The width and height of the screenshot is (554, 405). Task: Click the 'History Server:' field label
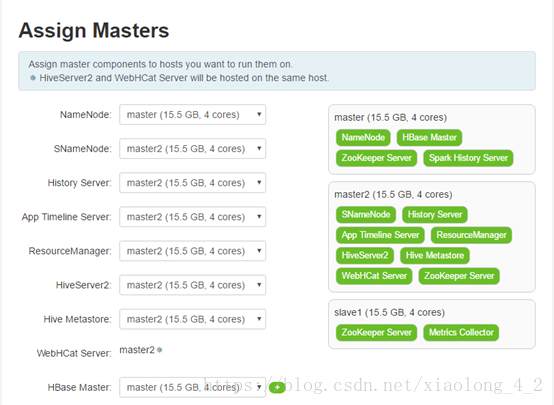(79, 183)
